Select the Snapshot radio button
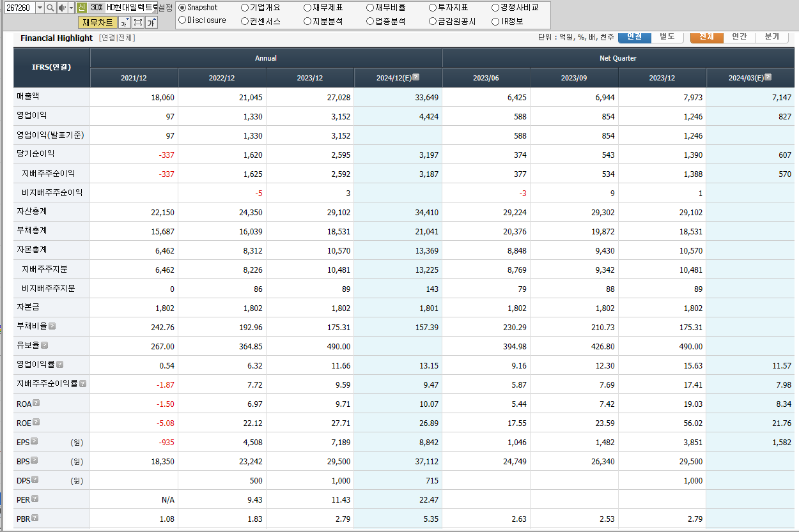Screen dimensions: 799x532 point(182,8)
